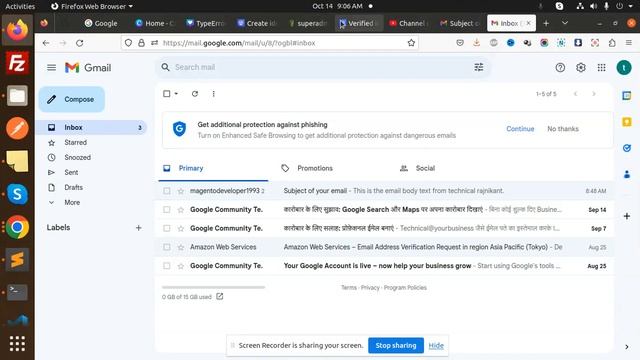
Task: Open the Privacy link in the footer
Action: point(370,288)
